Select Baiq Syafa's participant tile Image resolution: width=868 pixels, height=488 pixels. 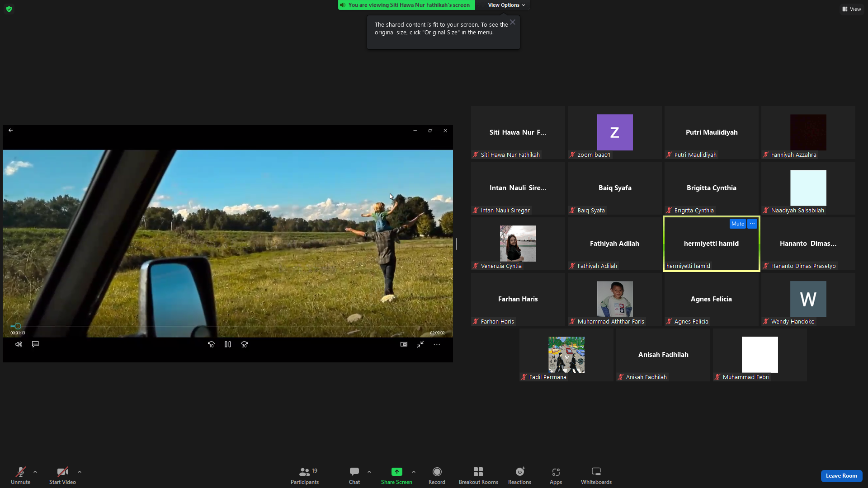[x=615, y=188]
